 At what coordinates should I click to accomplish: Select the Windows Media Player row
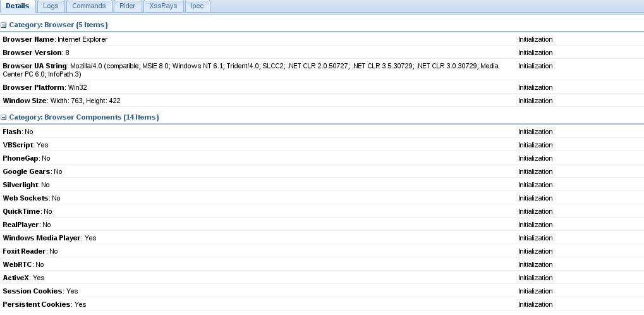point(322,238)
